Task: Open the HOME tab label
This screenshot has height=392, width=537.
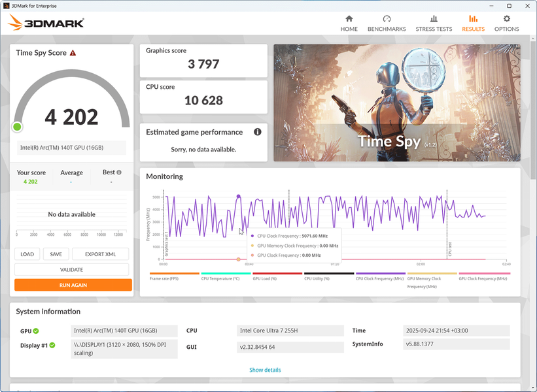Action: tap(349, 29)
